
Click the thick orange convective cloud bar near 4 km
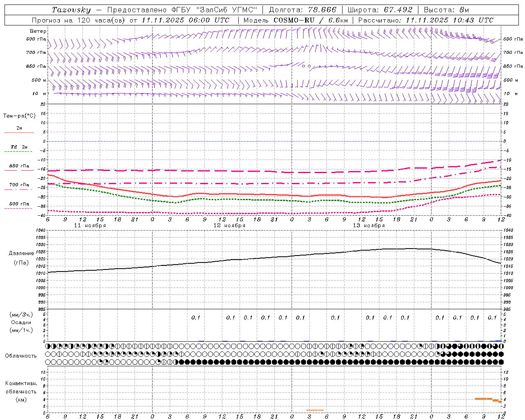point(484,399)
